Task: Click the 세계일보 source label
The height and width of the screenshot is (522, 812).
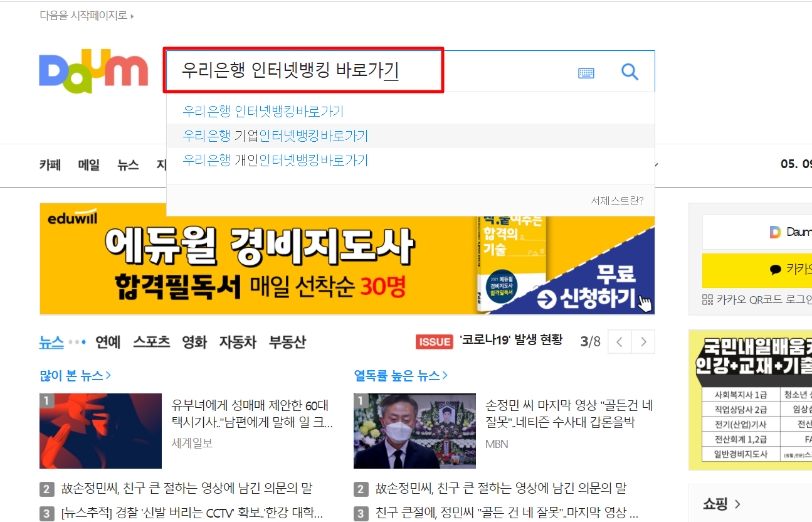Action: coord(192,443)
